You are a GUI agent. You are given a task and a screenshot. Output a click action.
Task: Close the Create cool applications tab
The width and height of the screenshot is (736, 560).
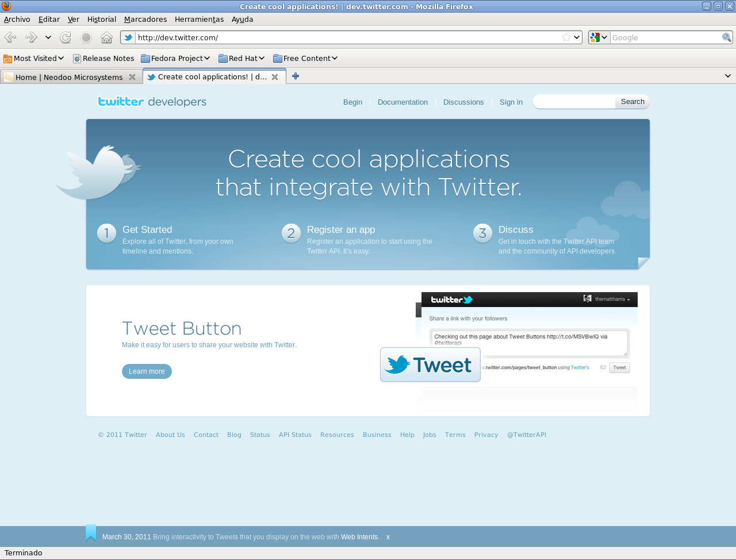tap(275, 77)
